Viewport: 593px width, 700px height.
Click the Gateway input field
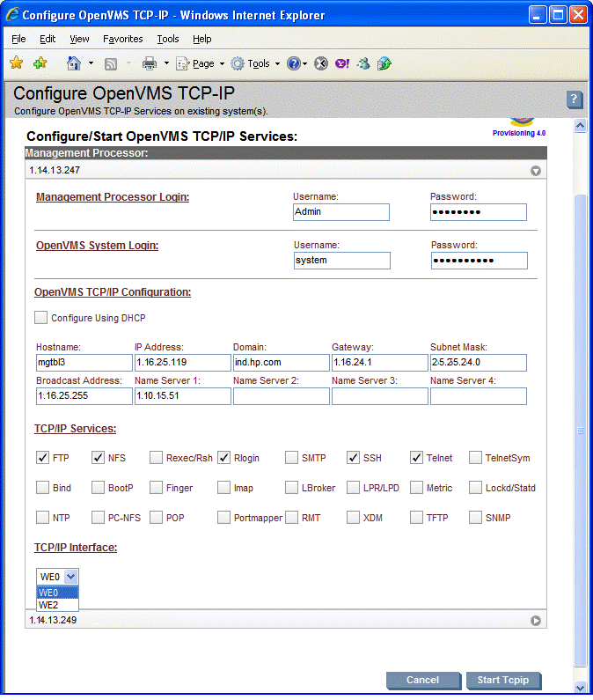[380, 363]
